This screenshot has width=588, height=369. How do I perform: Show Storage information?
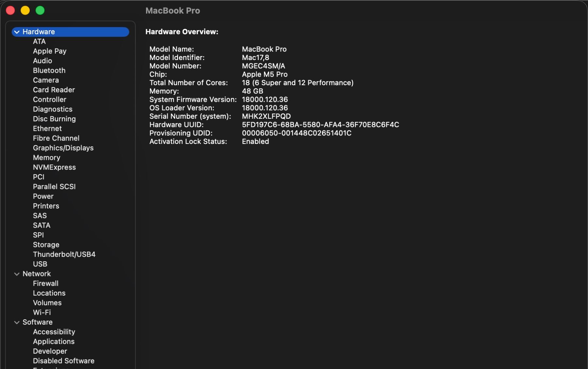click(46, 245)
